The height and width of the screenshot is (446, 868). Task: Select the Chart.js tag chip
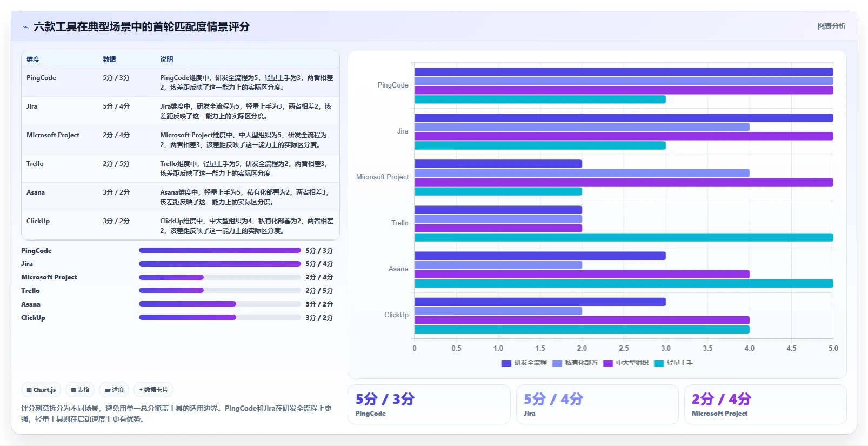41,390
